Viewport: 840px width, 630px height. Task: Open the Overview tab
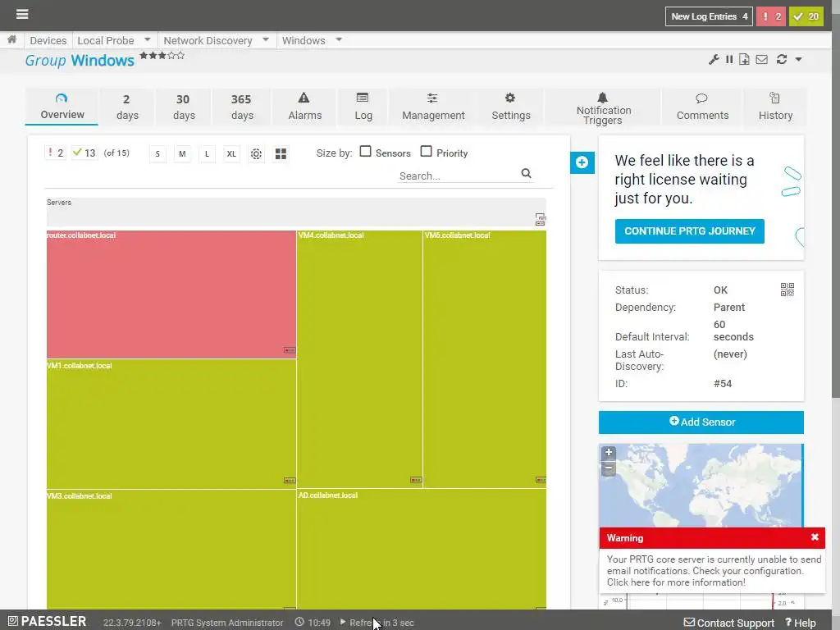click(62, 107)
